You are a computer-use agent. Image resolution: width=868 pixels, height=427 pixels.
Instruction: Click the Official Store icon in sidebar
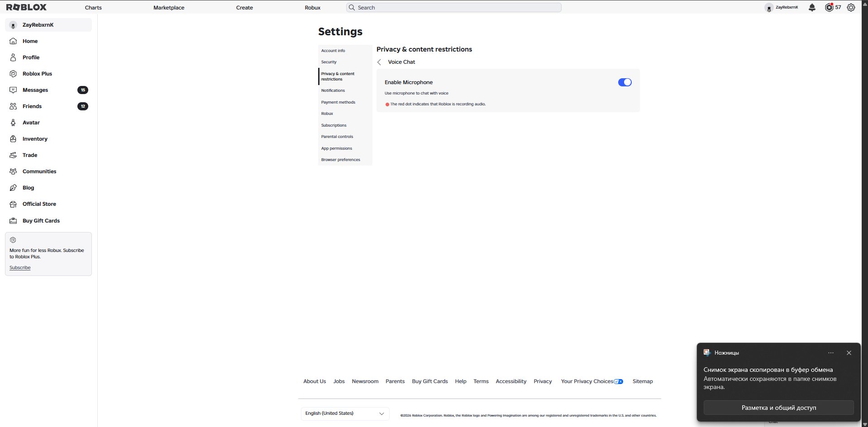pos(13,204)
